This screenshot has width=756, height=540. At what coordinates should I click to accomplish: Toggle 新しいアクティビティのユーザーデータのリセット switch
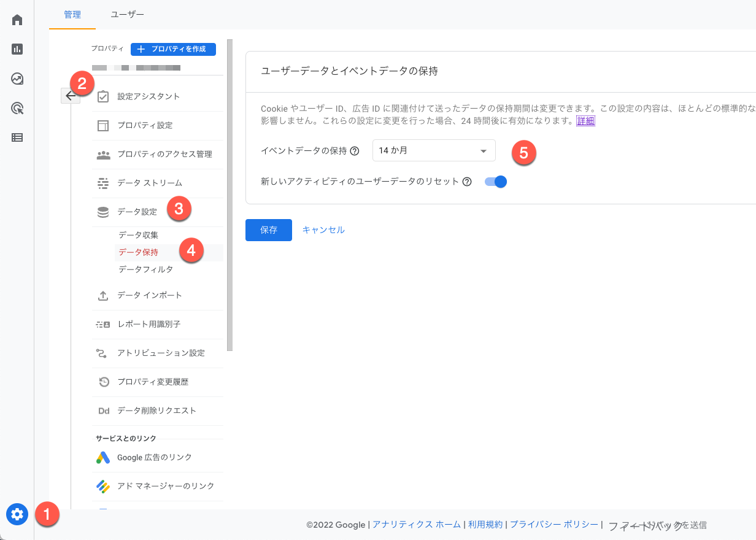coord(496,182)
